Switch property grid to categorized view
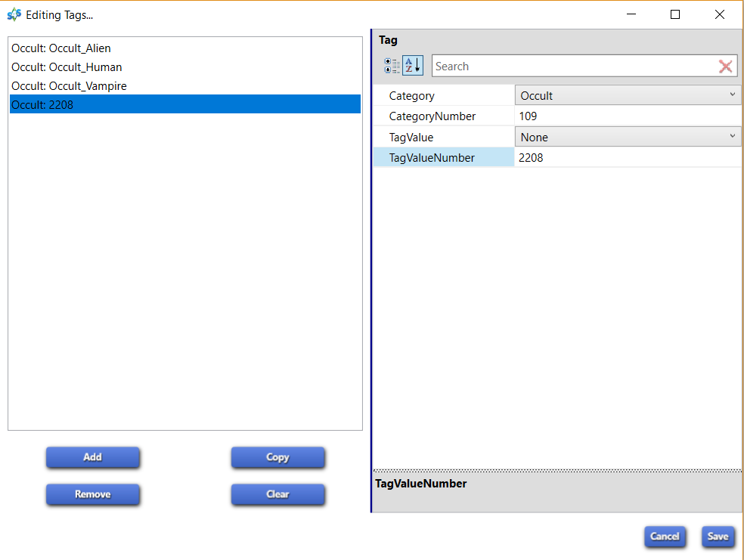The image size is (744, 560). [392, 66]
